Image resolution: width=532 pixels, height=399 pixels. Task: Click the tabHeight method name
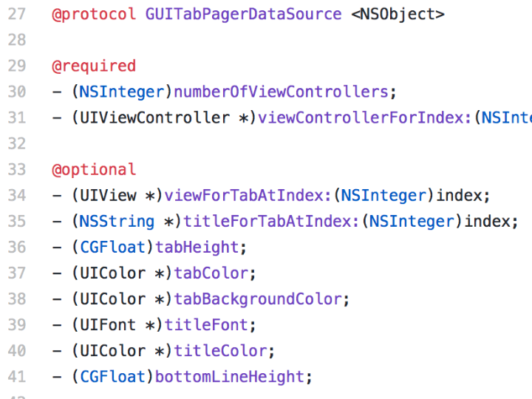click(x=197, y=248)
